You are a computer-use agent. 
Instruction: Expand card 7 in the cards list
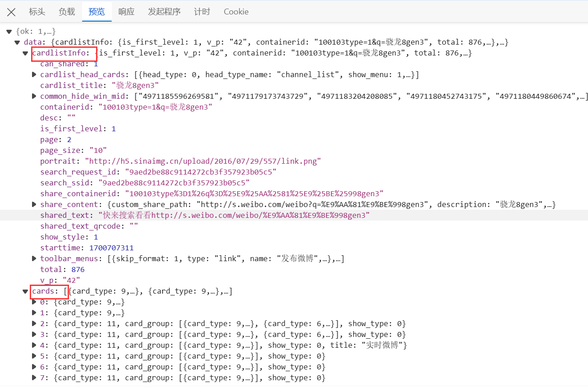coord(34,378)
